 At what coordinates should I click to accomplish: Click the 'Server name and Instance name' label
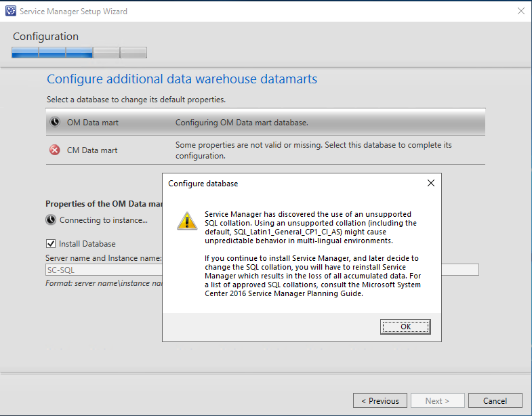click(104, 258)
